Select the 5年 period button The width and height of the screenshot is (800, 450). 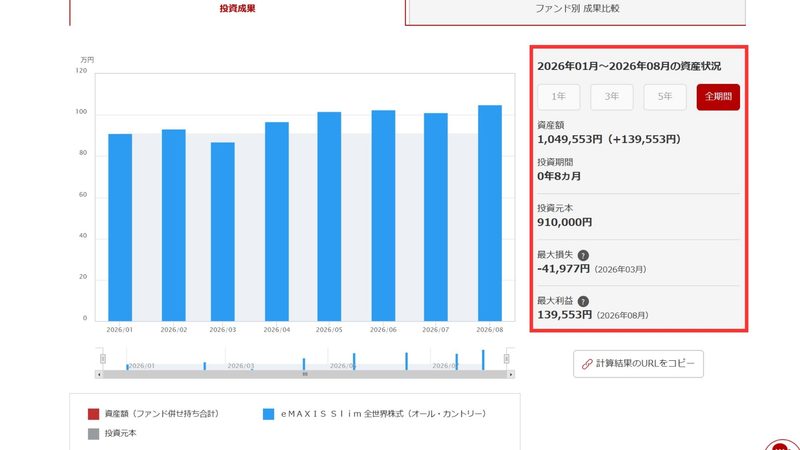[665, 96]
